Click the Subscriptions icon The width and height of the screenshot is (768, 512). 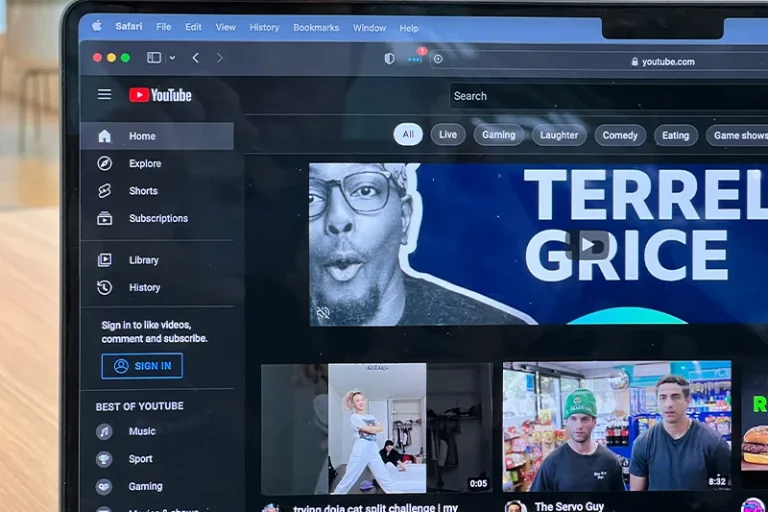104,218
